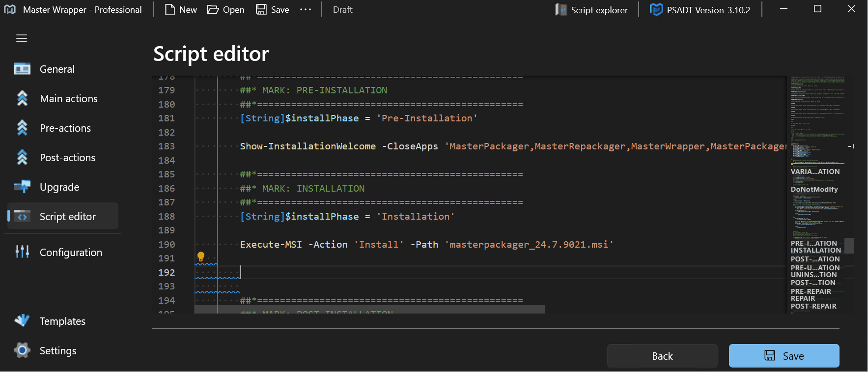Click the Templates sidebar icon
The height and width of the screenshot is (372, 868).
22,320
